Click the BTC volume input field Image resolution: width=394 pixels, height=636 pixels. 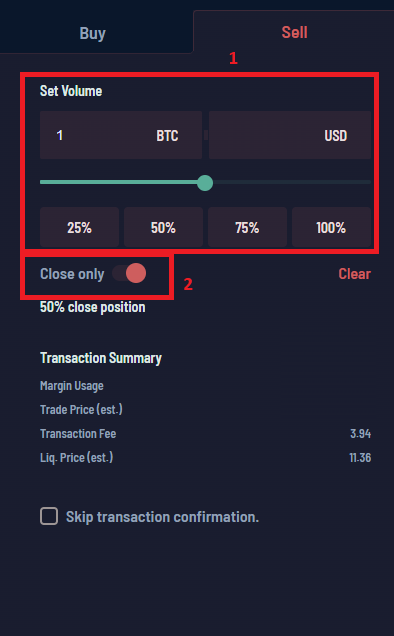(121, 135)
